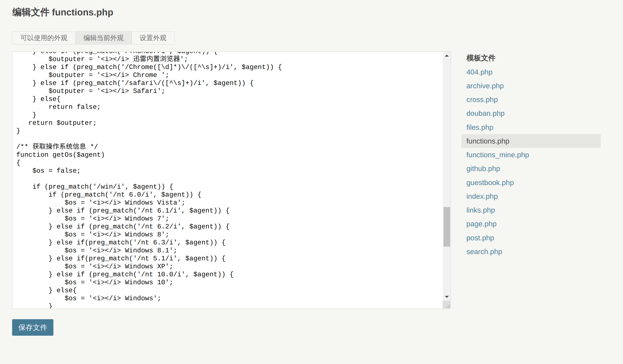
Task: Open functions_mine.php template file
Action: pyautogui.click(x=497, y=155)
